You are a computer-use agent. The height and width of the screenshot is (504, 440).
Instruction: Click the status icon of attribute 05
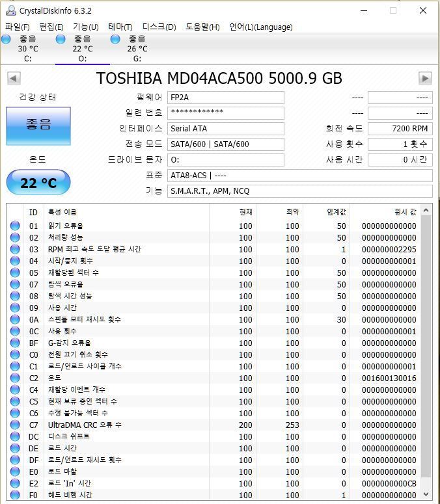point(15,272)
